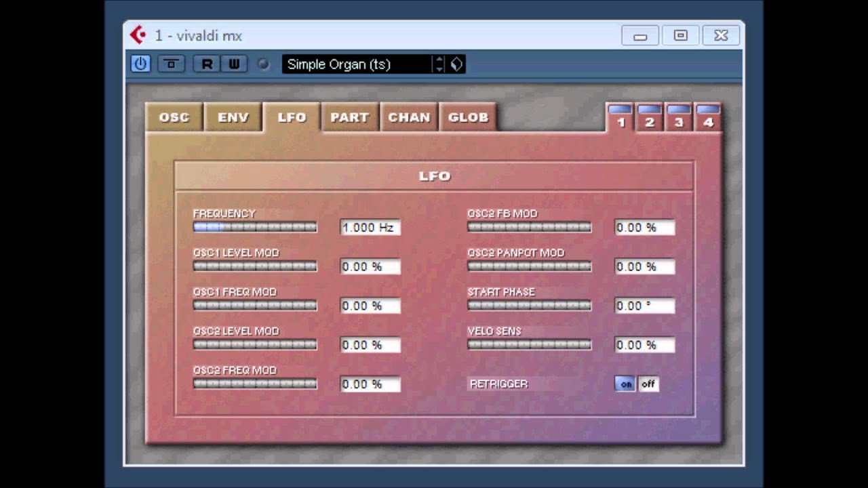Click the OSC2 FB MOD slider
Viewport: 868px width, 488px height.
click(x=530, y=227)
